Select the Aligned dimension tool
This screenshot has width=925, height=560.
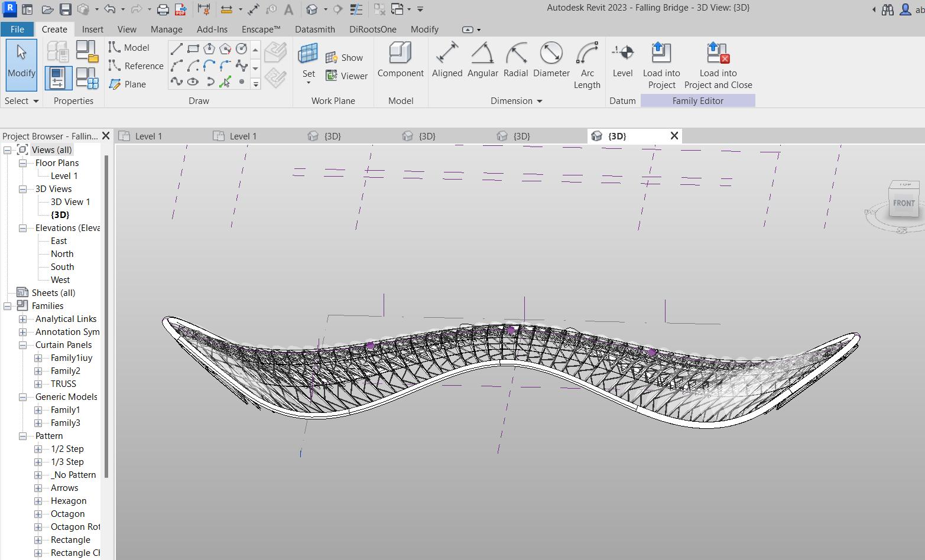(447, 60)
